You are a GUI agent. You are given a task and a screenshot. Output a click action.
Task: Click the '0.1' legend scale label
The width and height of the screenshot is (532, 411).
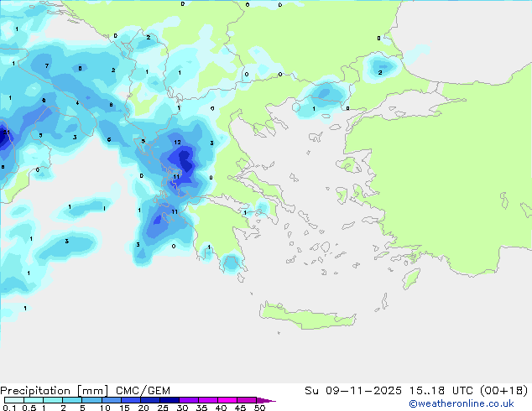coord(9,408)
